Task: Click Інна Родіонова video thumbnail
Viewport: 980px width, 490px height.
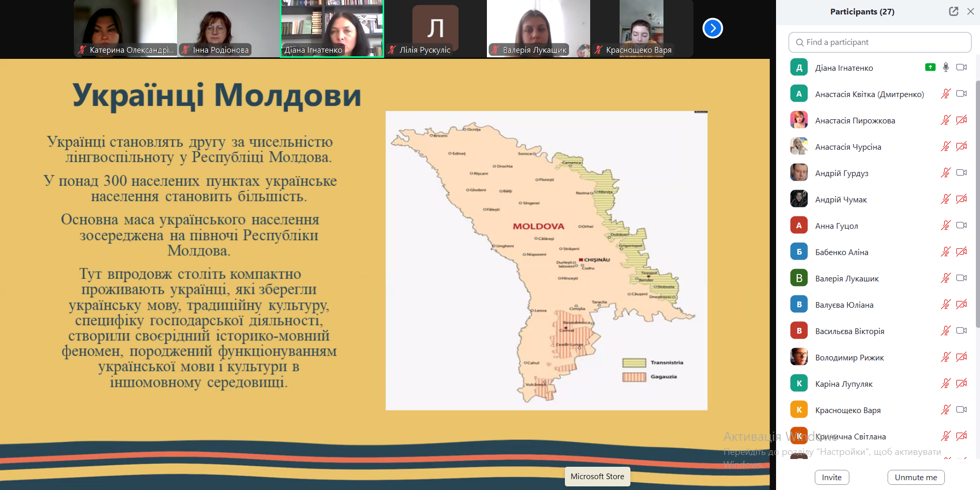Action: (x=228, y=28)
